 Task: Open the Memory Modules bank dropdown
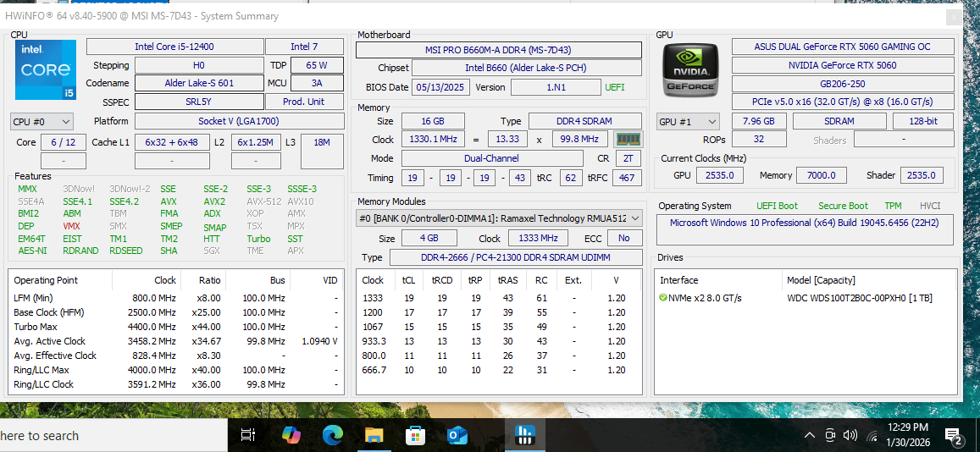pyautogui.click(x=499, y=218)
